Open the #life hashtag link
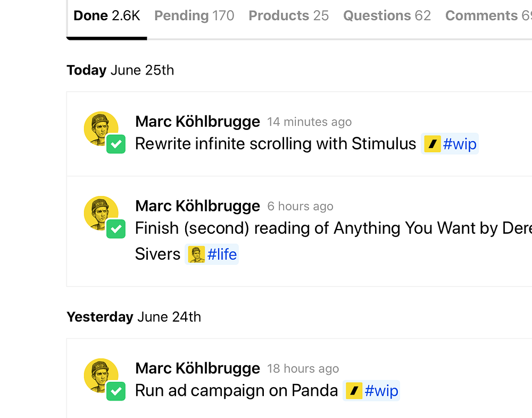This screenshot has height=418, width=532. [222, 255]
